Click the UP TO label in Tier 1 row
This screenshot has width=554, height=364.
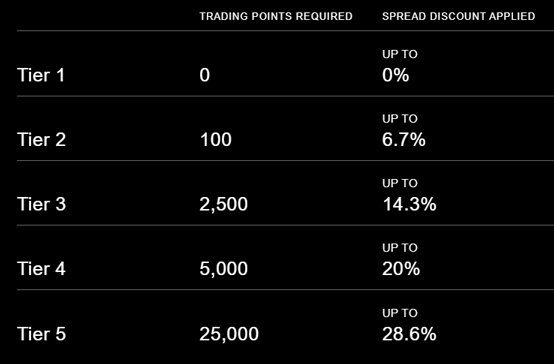tap(400, 54)
